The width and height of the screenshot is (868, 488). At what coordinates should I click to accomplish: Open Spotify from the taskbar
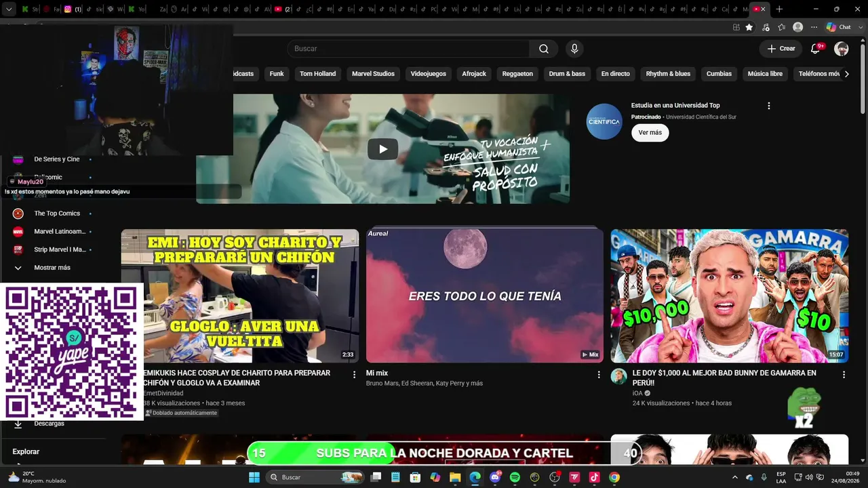tap(515, 477)
